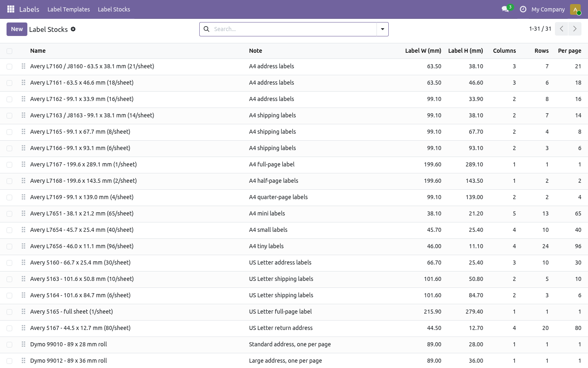588x368 pixels.
Task: Click drag handle for Avery 5163 row
Action: click(x=23, y=279)
